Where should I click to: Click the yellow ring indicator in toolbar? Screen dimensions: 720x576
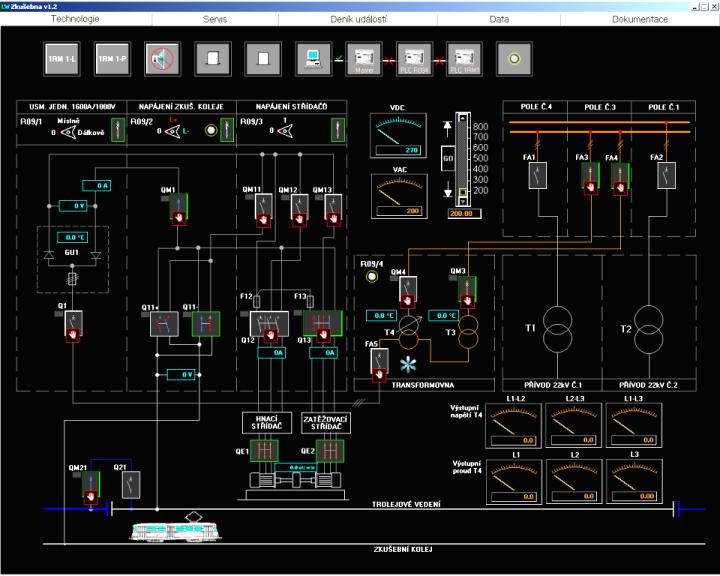coord(513,58)
